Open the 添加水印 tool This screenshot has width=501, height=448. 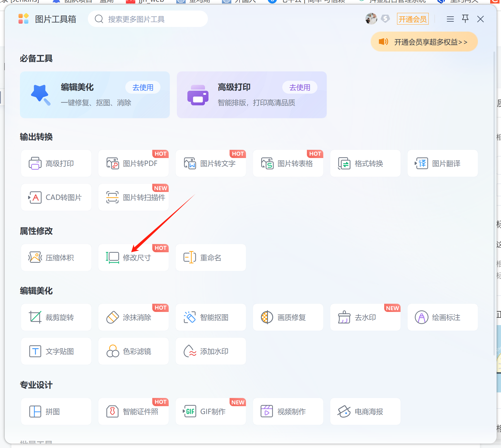(211, 351)
